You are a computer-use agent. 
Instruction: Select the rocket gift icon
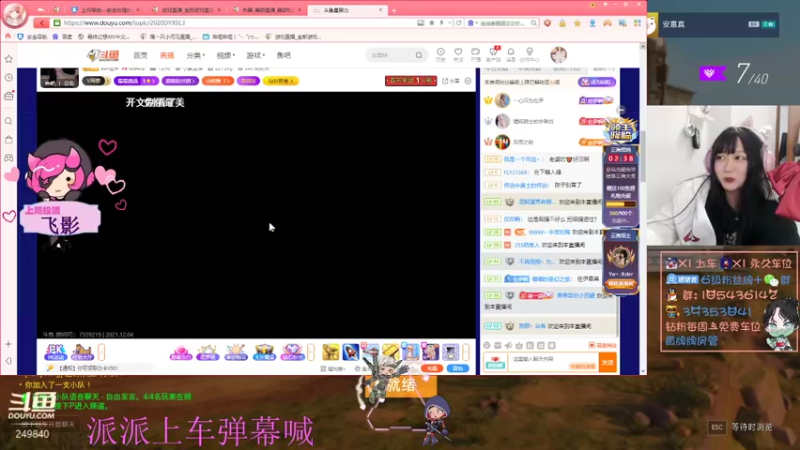coord(351,352)
